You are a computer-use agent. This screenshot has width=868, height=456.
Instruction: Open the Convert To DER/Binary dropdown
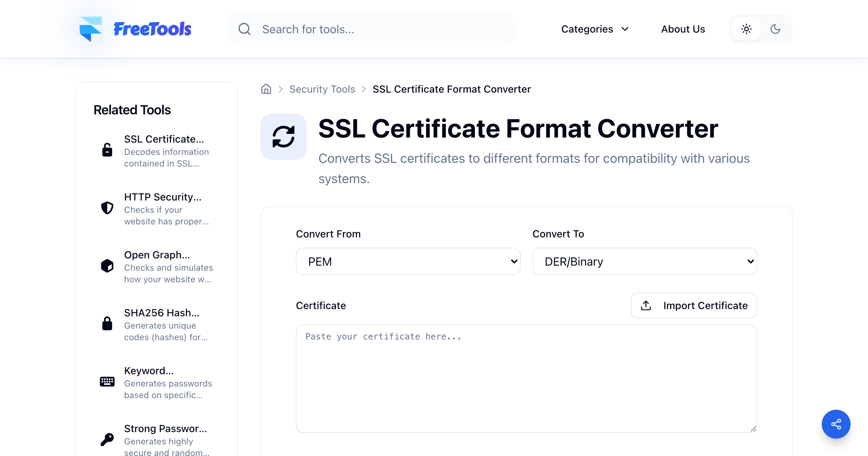[x=644, y=261]
